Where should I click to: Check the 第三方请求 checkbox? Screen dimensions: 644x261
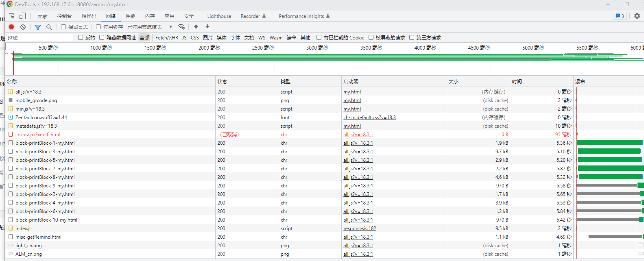(x=412, y=37)
